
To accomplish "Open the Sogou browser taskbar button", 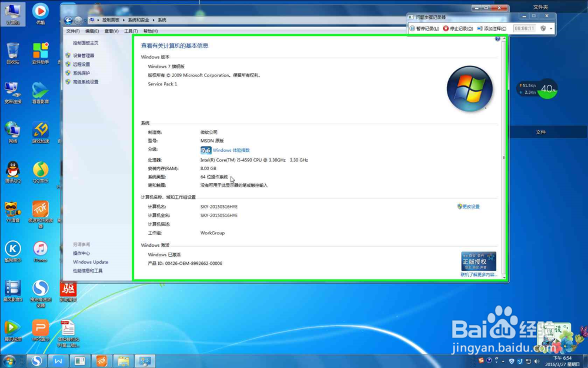I will [x=36, y=362].
